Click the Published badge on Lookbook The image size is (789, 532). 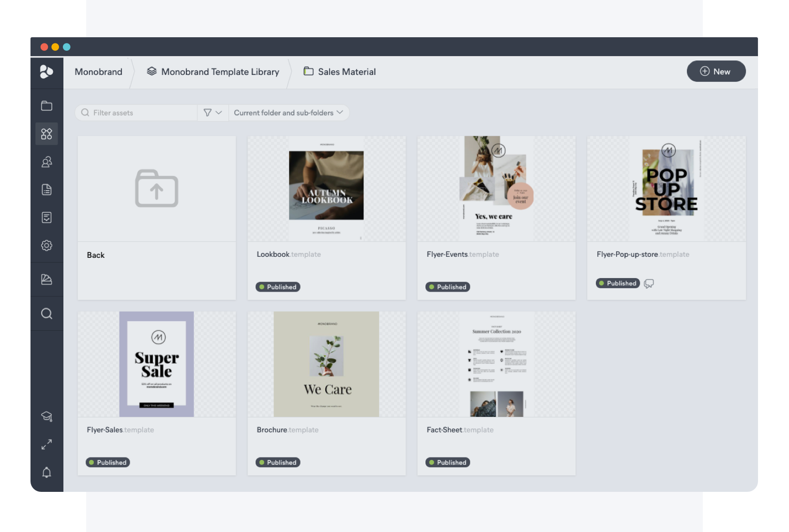pos(278,287)
